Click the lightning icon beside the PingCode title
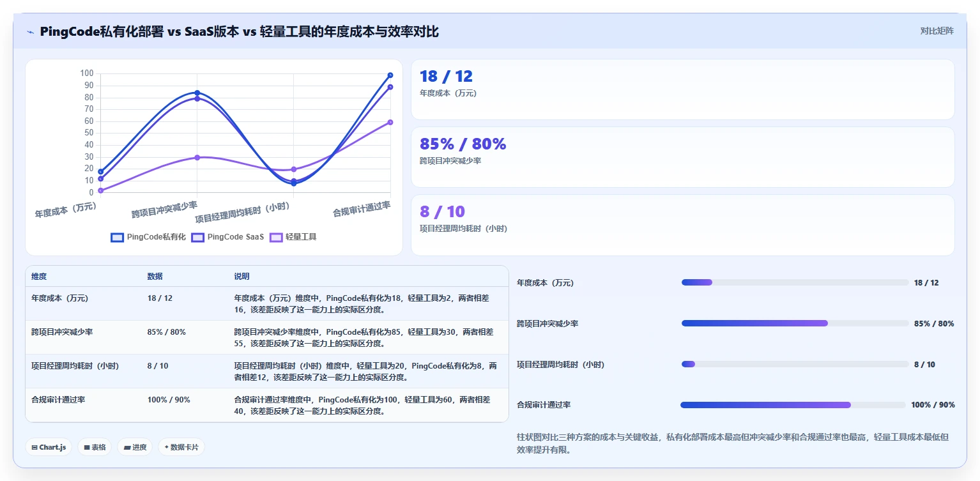The width and height of the screenshot is (980, 481). [31, 32]
